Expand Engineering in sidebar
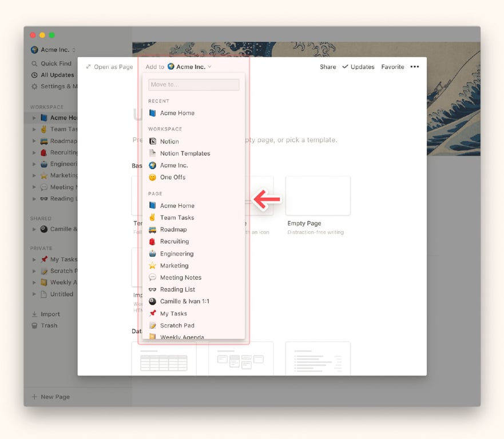 coord(34,164)
